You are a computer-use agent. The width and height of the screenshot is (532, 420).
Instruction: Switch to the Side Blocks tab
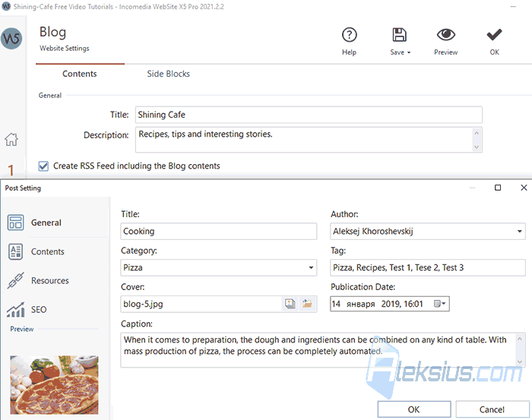pyautogui.click(x=168, y=74)
